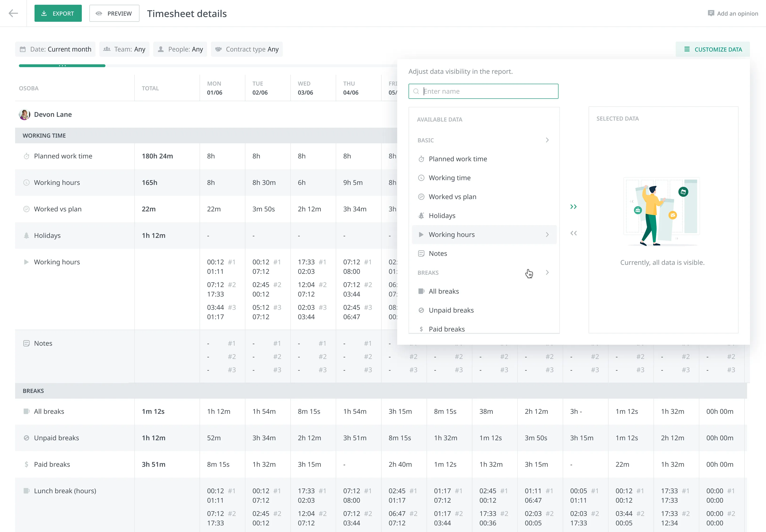Click the Holidays icon in Available data

pyautogui.click(x=421, y=216)
